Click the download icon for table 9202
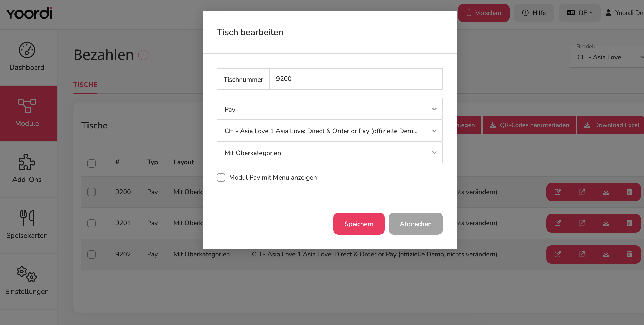This screenshot has height=325, width=644. click(x=606, y=254)
